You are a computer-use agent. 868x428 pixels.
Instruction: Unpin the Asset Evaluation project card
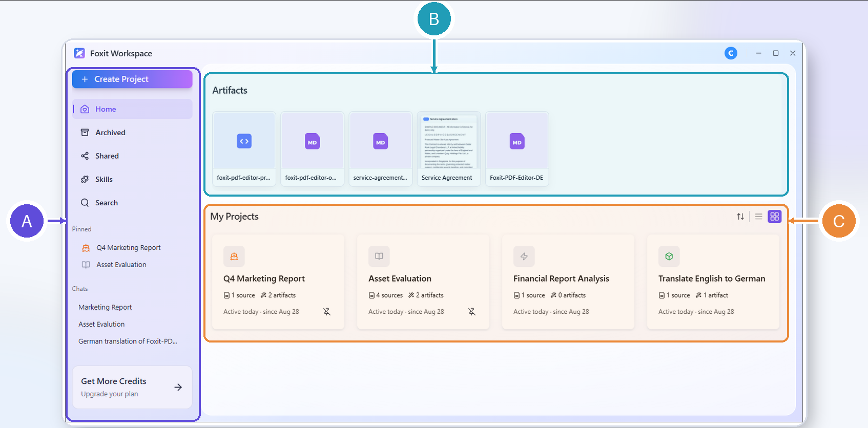pos(472,312)
